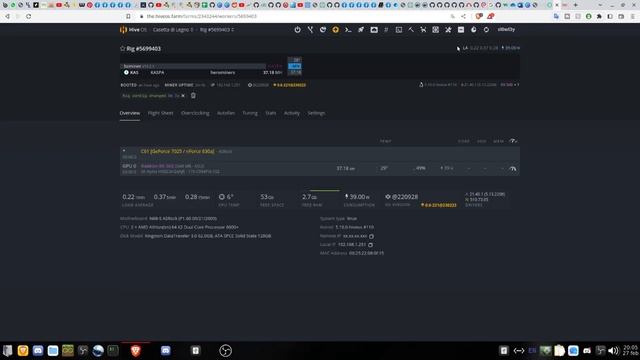The image size is (640, 360).
Task: Open the Tuning tab
Action: pyautogui.click(x=250, y=113)
